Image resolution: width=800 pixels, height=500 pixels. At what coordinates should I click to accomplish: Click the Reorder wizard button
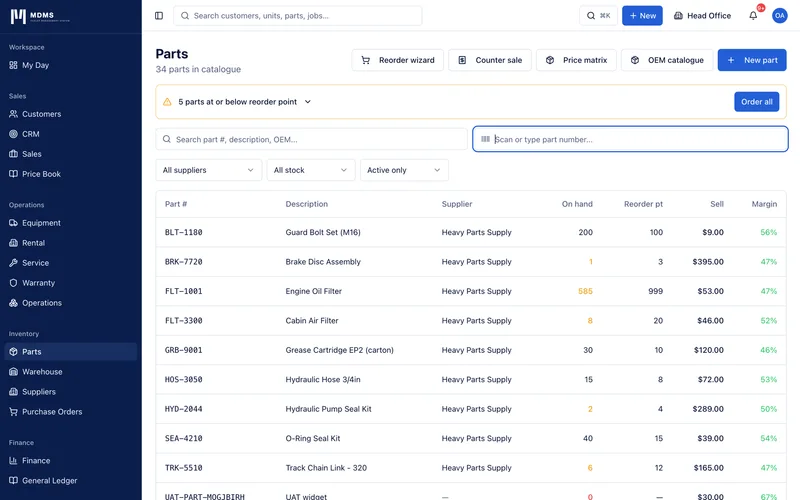tap(397, 60)
